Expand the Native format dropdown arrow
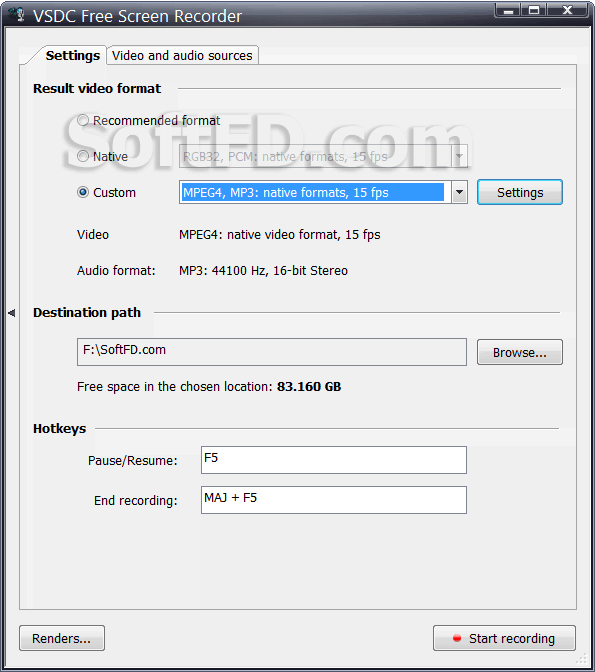595x672 pixels. pos(459,156)
